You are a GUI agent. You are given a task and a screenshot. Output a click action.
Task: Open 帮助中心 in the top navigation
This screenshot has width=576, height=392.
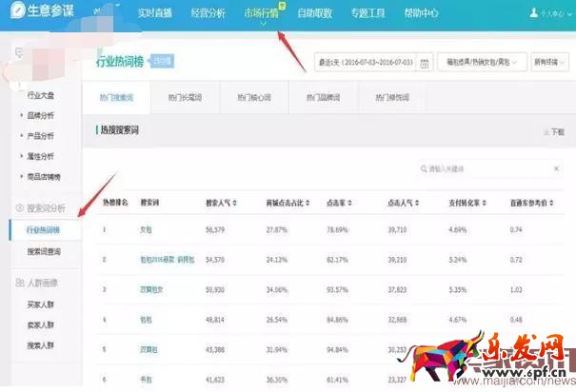coord(422,13)
